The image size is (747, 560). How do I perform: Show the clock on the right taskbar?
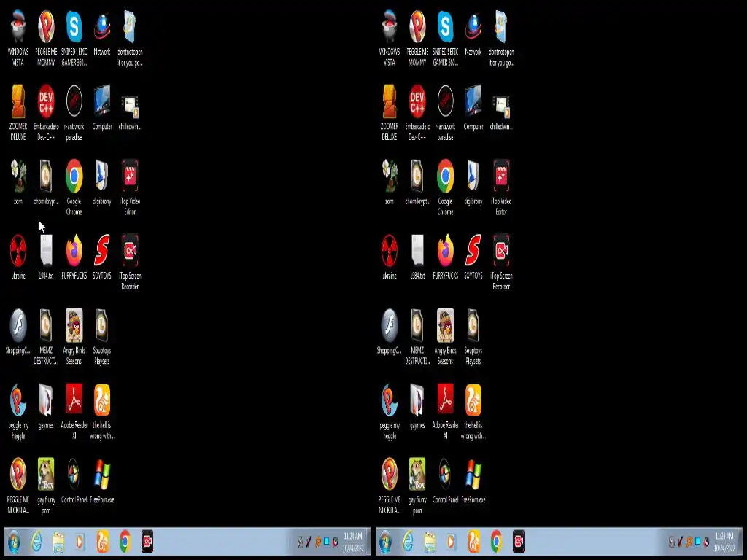click(724, 542)
